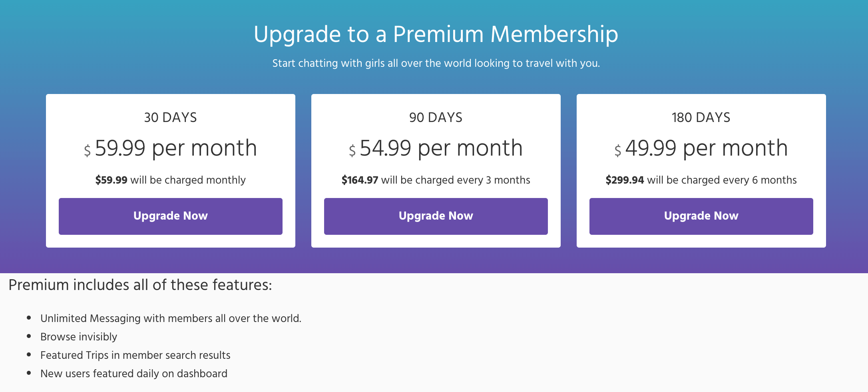Click Upgrade Now for 30 days plan
Image resolution: width=868 pixels, height=392 pixels.
(171, 216)
